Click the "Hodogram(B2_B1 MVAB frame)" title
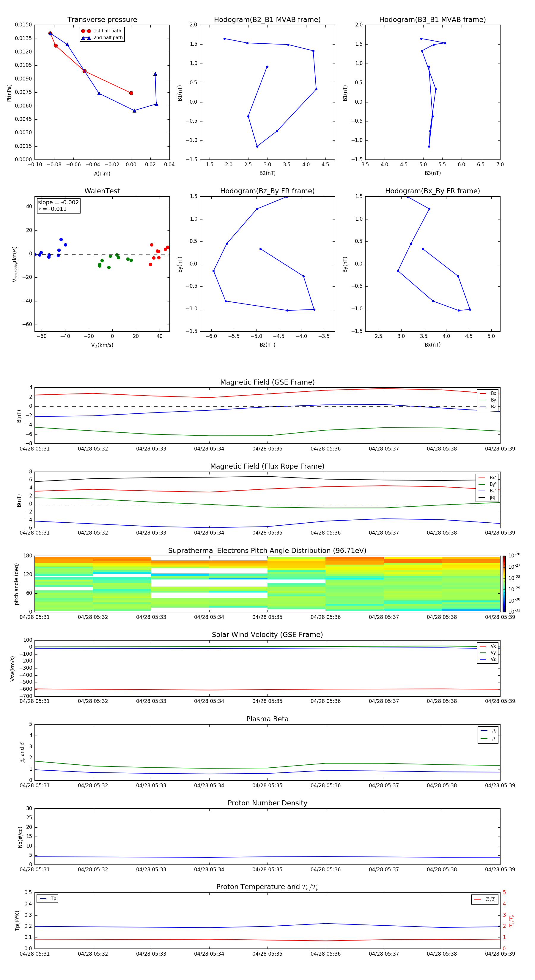This screenshot has height=980, width=535. coord(267,19)
